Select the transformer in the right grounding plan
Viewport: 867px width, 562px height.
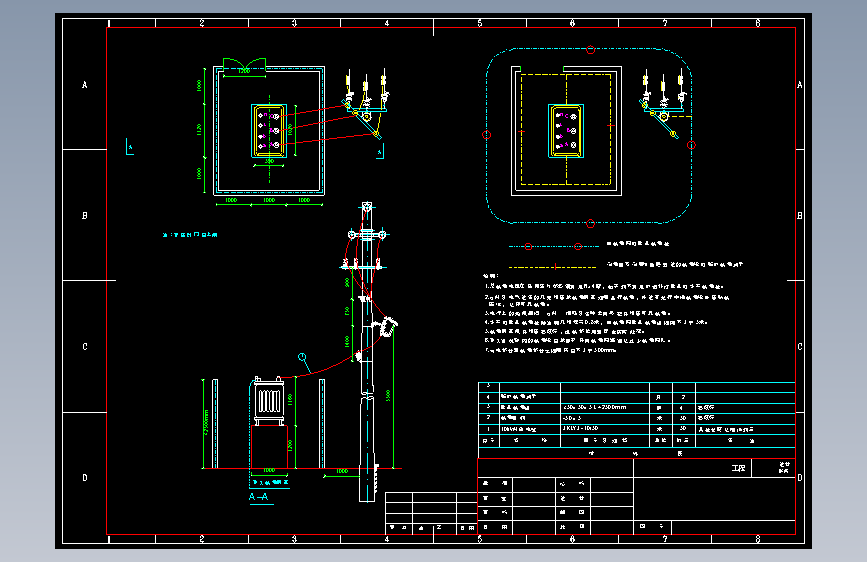566,131
